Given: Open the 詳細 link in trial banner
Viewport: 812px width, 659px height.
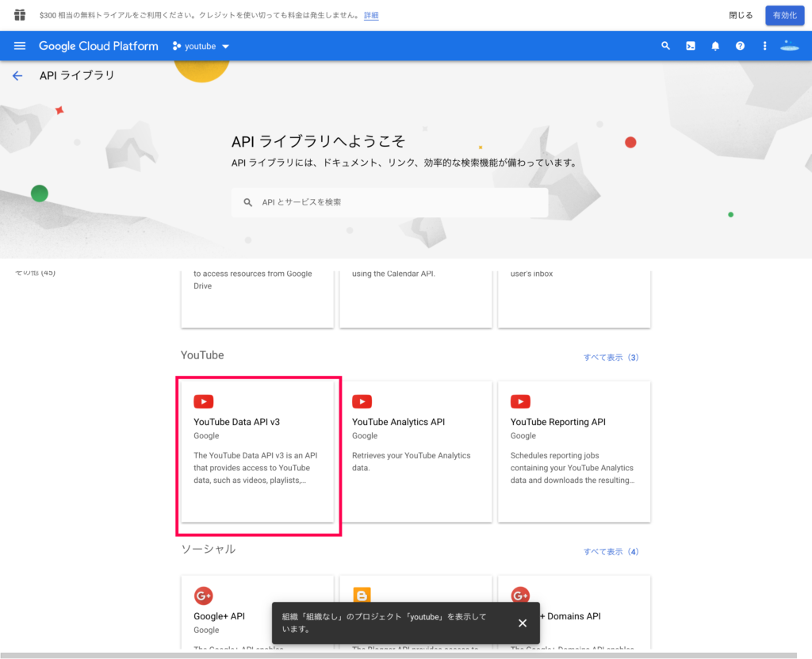Looking at the screenshot, I should (371, 16).
